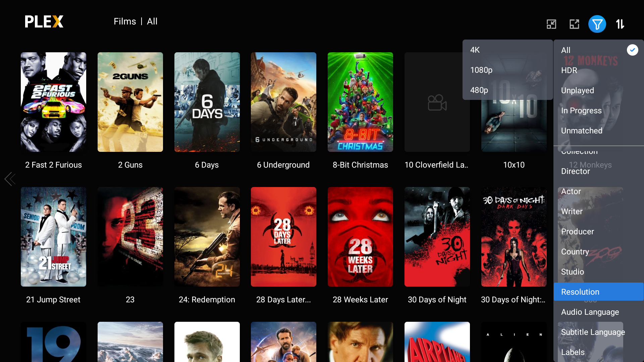Click the Plex logo
Image resolution: width=644 pixels, height=362 pixels.
pyautogui.click(x=44, y=21)
